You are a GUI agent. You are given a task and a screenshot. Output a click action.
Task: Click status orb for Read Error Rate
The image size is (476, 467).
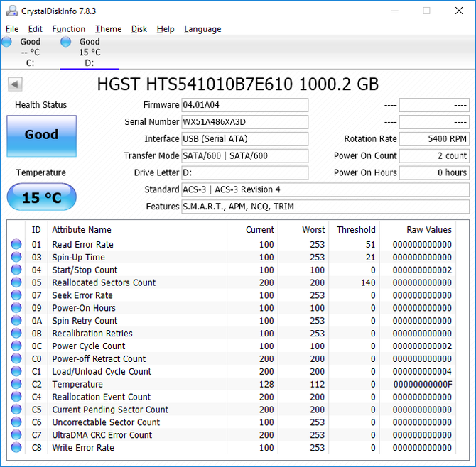16,244
